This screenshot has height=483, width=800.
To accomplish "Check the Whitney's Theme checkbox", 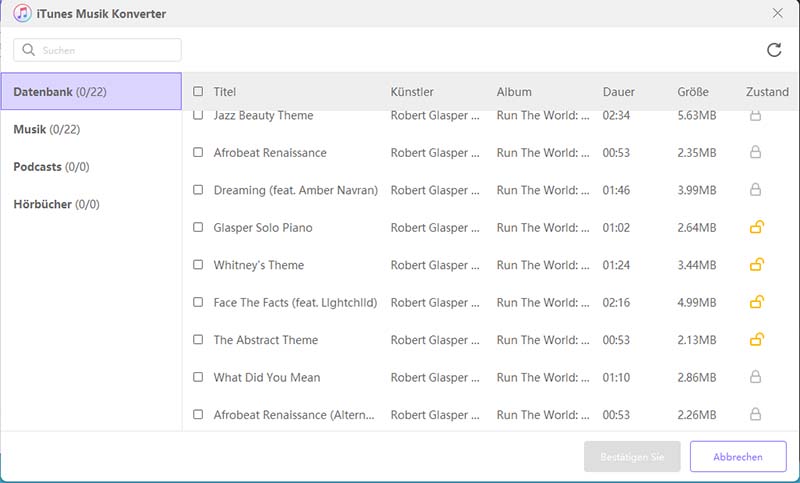I will (x=198, y=265).
